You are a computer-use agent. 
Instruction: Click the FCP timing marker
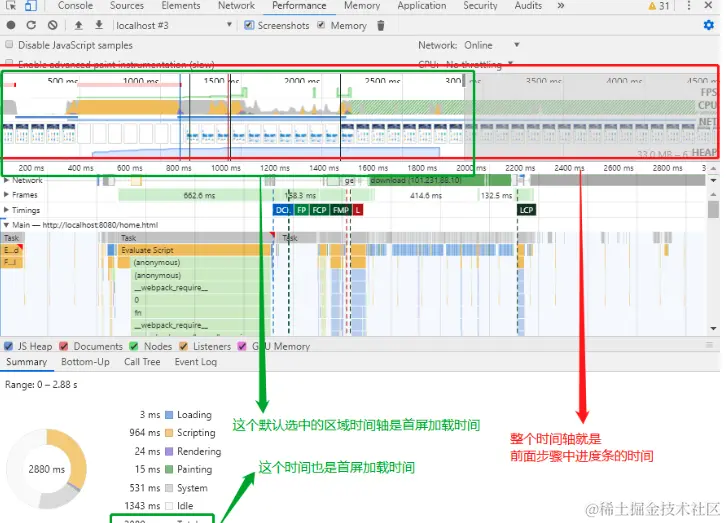(x=319, y=210)
